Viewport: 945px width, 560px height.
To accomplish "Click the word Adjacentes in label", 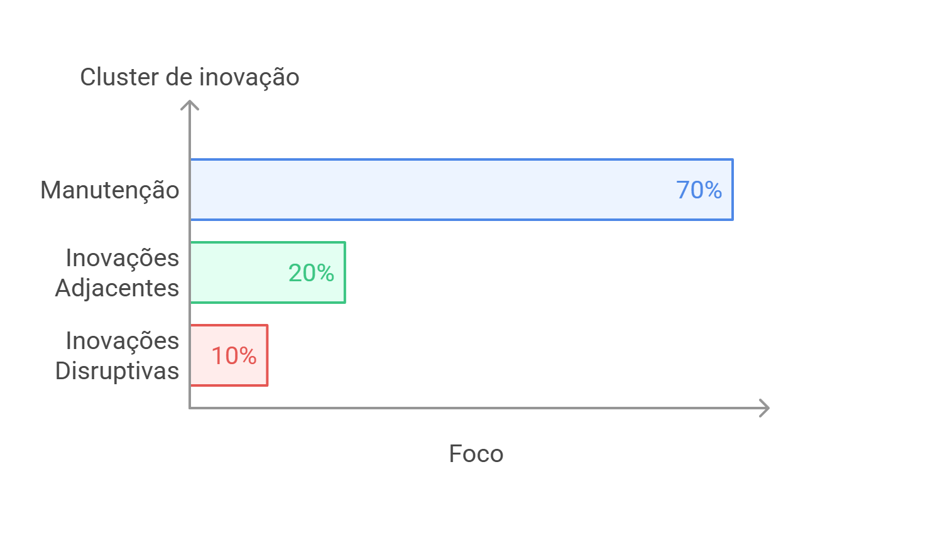I will 117,288.
